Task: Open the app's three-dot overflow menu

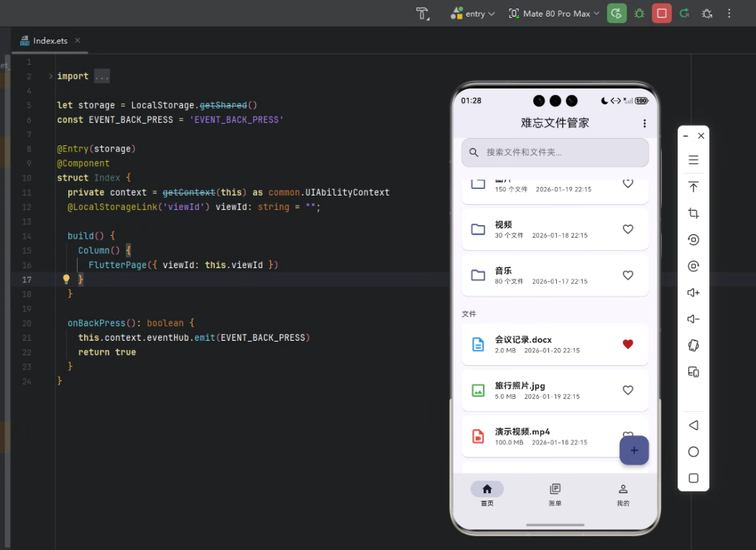Action: 644,124
